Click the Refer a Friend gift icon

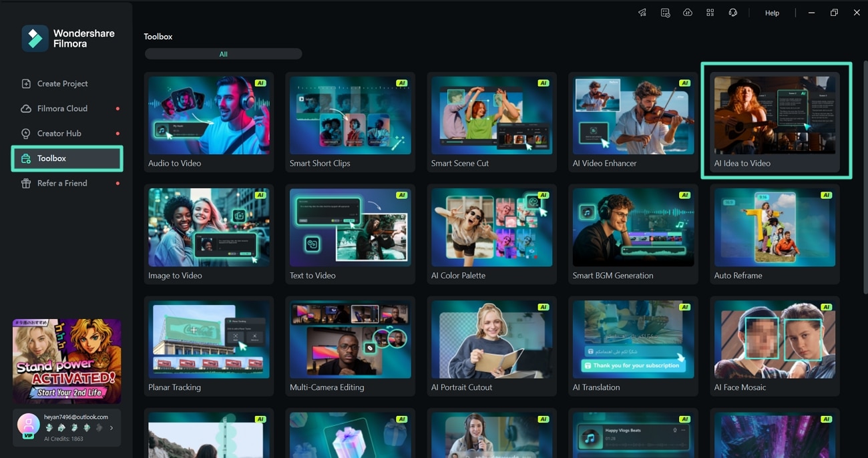[26, 183]
